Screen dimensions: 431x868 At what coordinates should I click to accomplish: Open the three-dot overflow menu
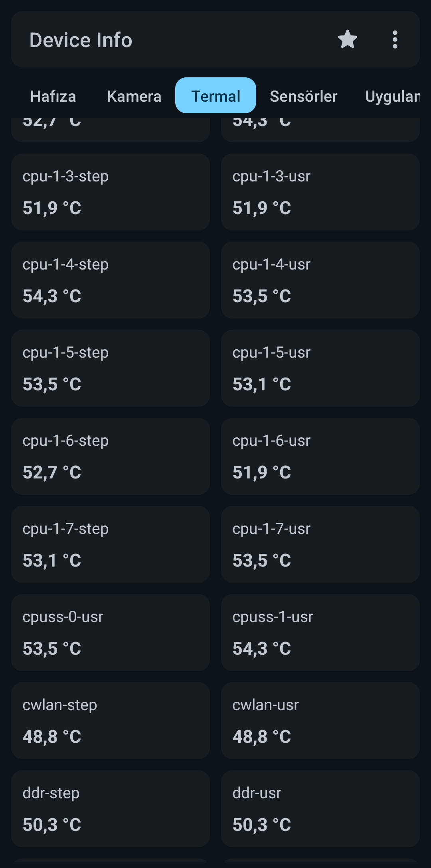tap(395, 39)
